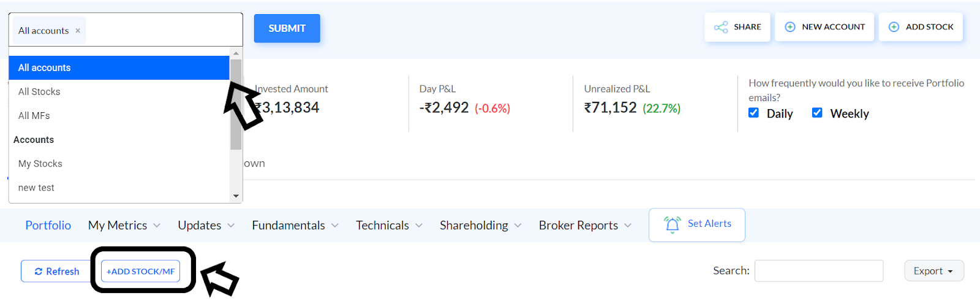
Task: Click the alarm bell icon for Set Alerts
Action: tap(672, 224)
